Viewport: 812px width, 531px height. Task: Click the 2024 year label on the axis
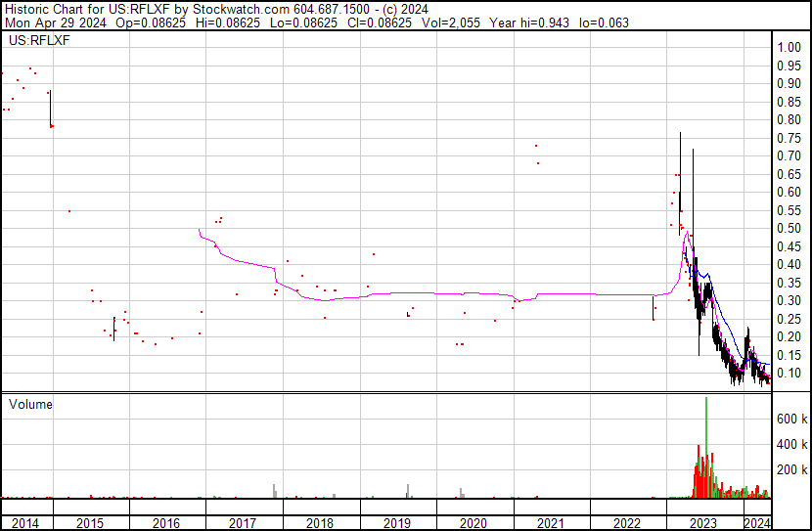click(x=757, y=523)
